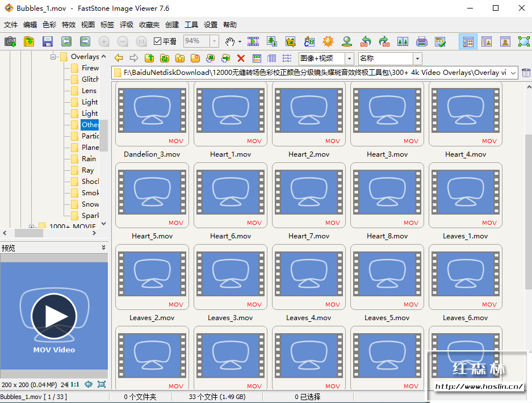This screenshot has height=403, width=532.
Task: Toggle the 平滑 smooth checkbox
Action: pos(158,41)
